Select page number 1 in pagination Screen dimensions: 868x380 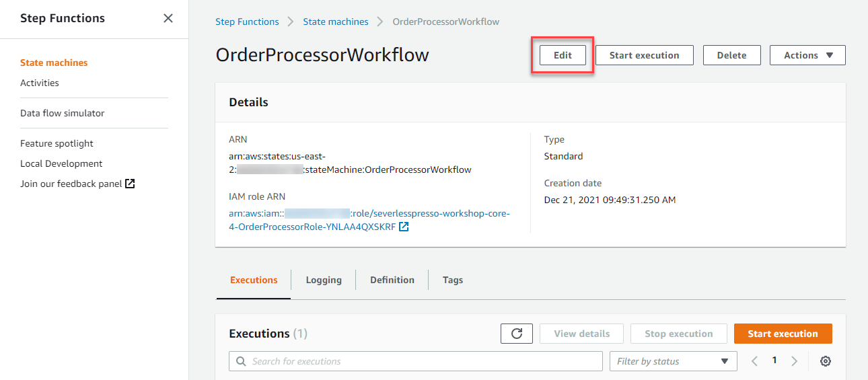774,360
